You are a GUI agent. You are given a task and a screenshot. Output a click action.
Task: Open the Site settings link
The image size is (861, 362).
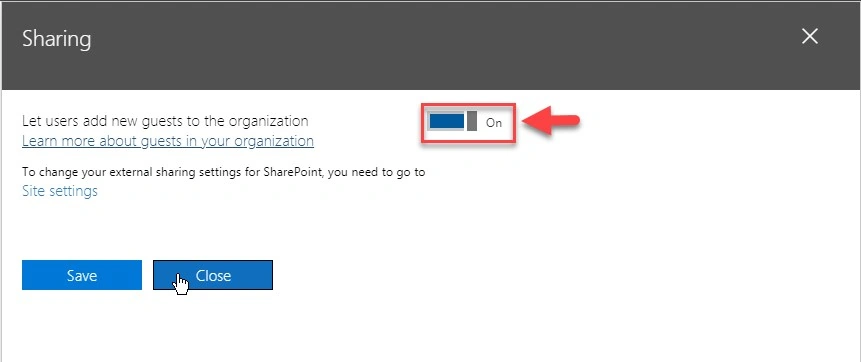coord(60,191)
